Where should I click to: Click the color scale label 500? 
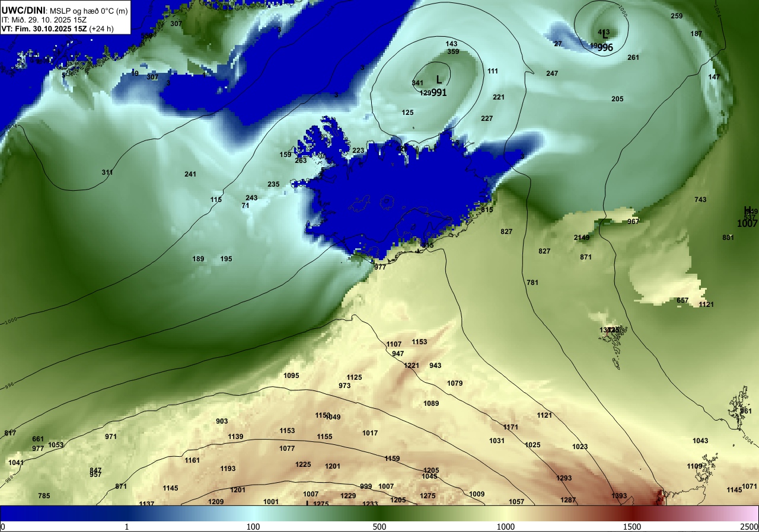[x=379, y=527]
